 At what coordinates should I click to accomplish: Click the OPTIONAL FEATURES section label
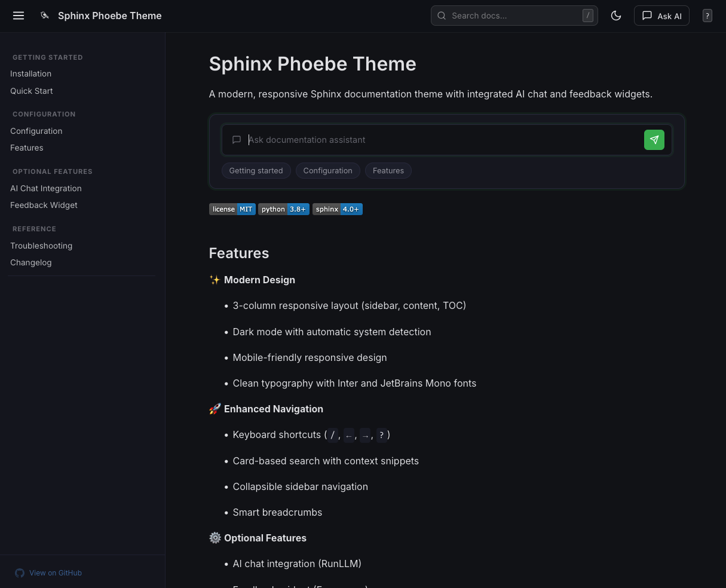point(53,171)
